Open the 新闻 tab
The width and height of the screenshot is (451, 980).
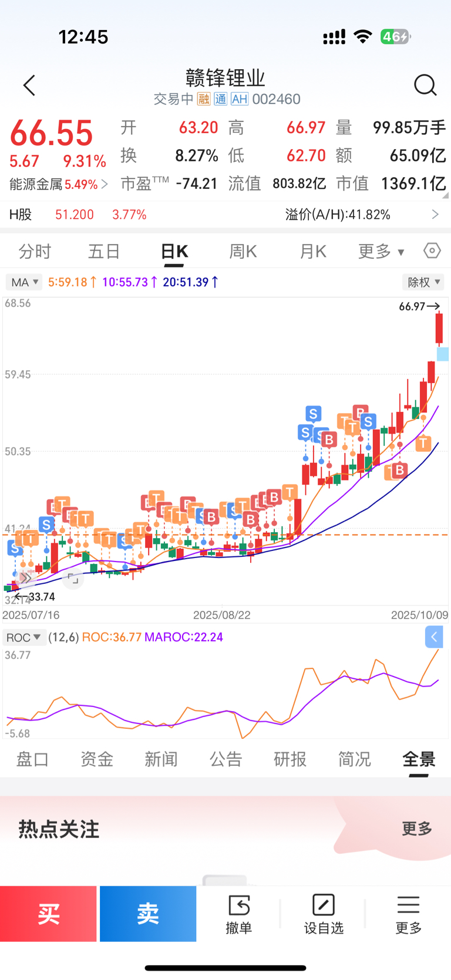pyautogui.click(x=161, y=759)
